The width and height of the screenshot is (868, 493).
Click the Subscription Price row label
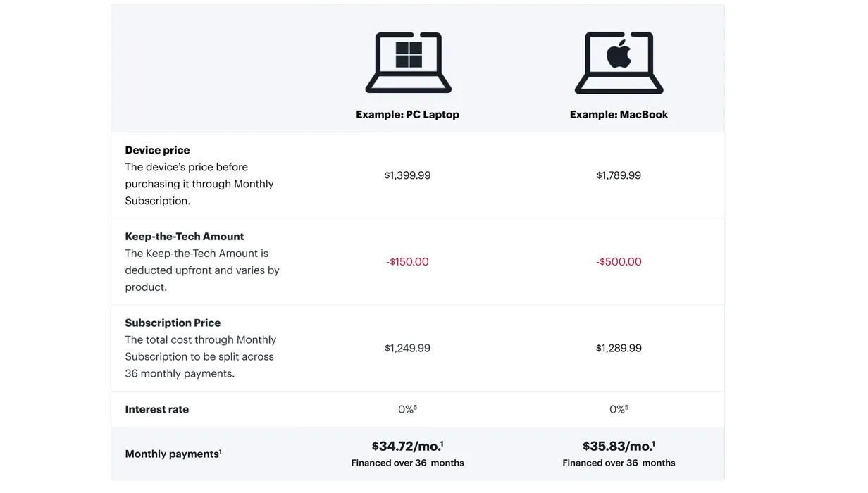point(173,323)
